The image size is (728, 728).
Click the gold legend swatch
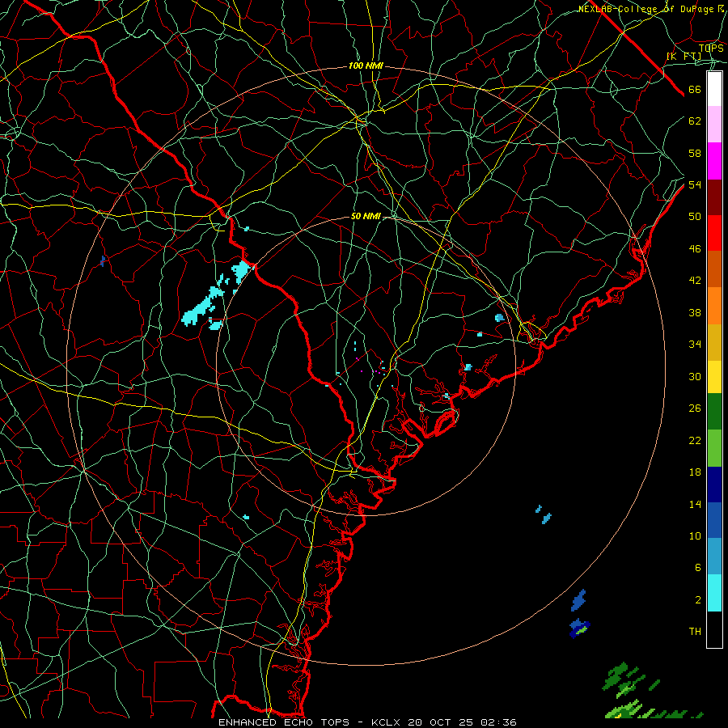pos(714,342)
